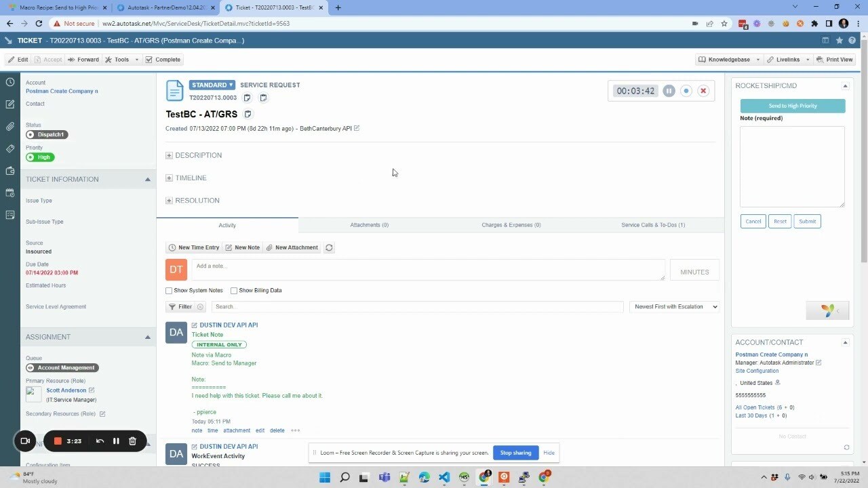
Task: Click the second clipboard icon beside ticket number
Action: click(263, 98)
